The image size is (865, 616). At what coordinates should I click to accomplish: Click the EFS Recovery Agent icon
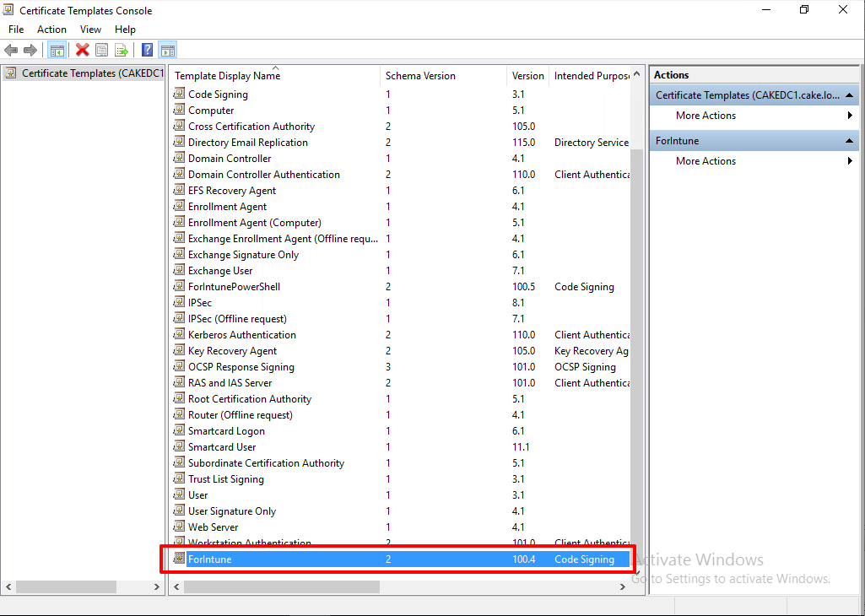tap(179, 190)
